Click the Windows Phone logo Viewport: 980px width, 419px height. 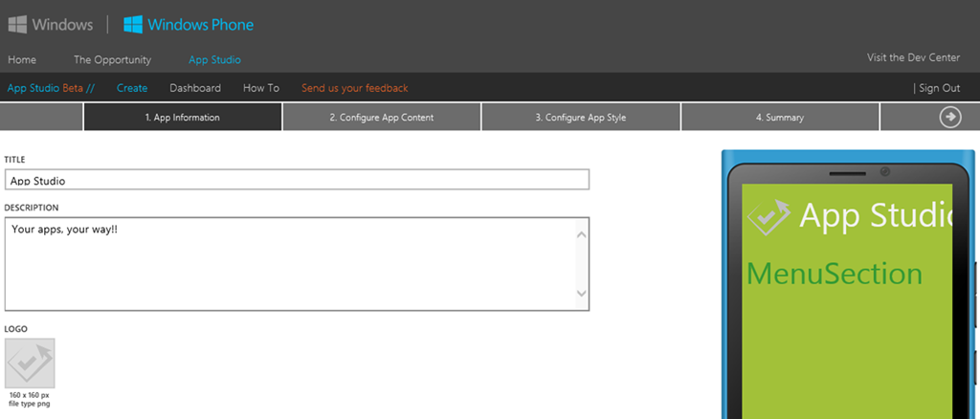pos(189,25)
